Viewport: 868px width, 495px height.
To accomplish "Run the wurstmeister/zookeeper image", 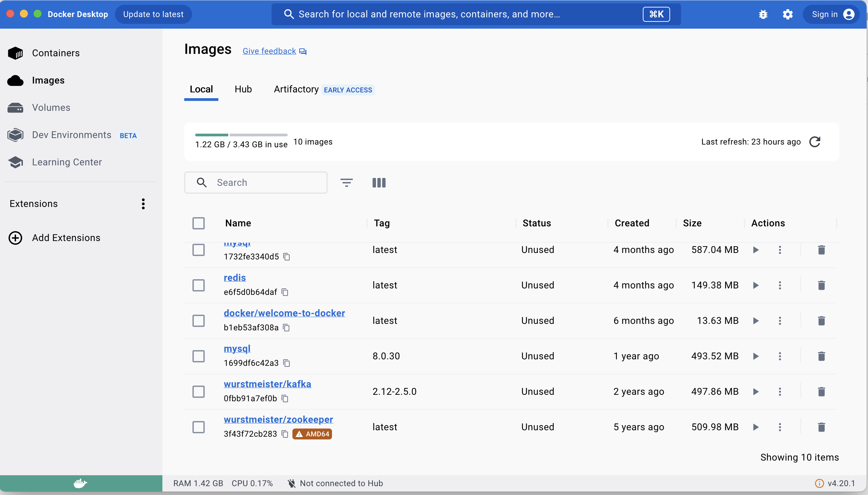I will point(755,427).
